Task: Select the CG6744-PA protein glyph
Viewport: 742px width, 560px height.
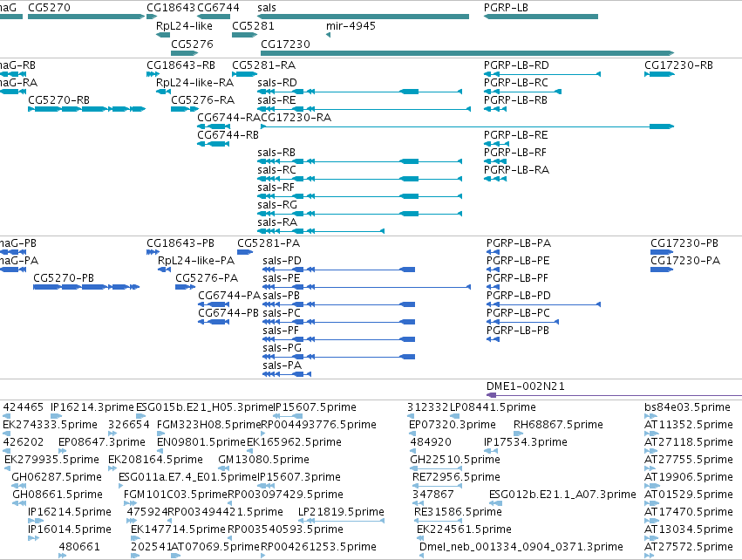Action: pyautogui.click(x=214, y=304)
